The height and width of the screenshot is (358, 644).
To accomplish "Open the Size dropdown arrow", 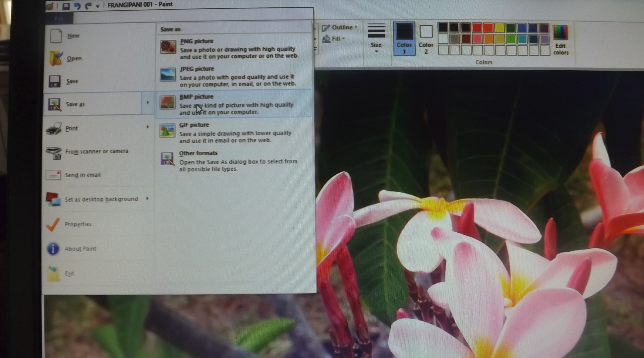I will point(376,52).
